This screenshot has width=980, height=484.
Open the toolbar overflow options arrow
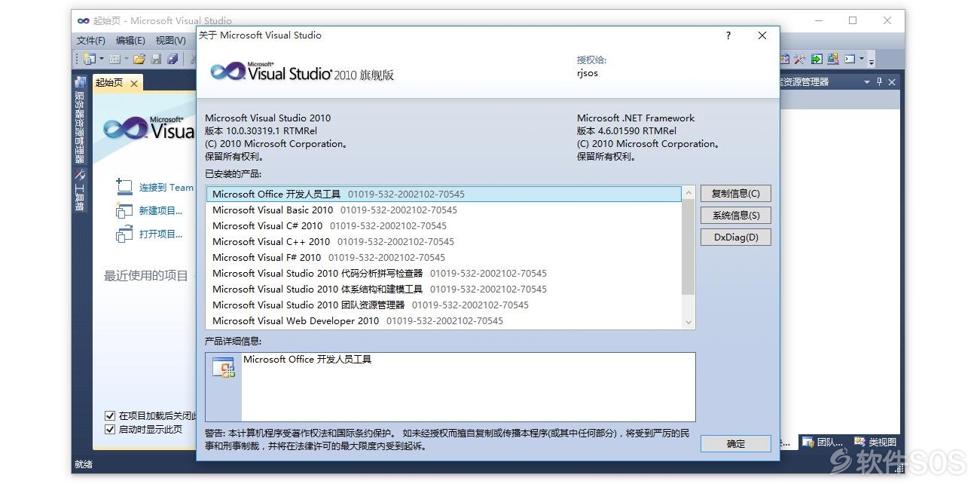(x=872, y=62)
